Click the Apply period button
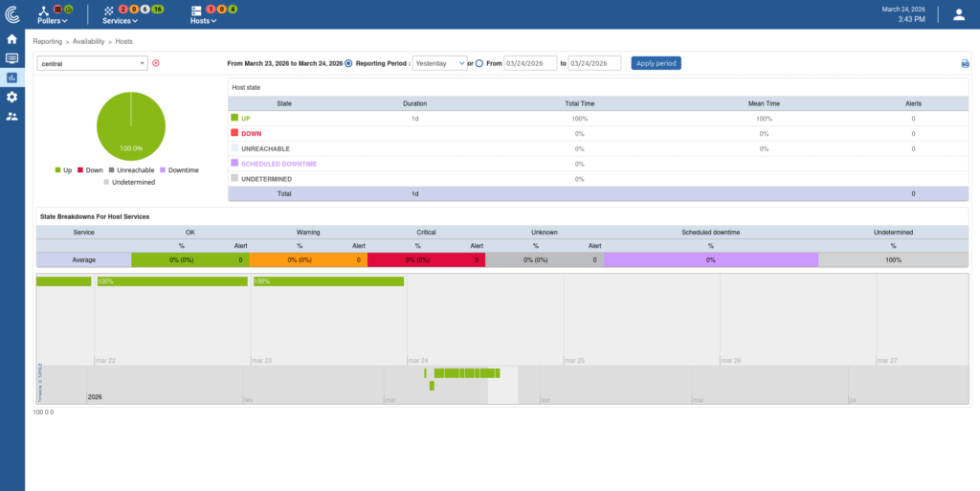980x491 pixels. (656, 63)
